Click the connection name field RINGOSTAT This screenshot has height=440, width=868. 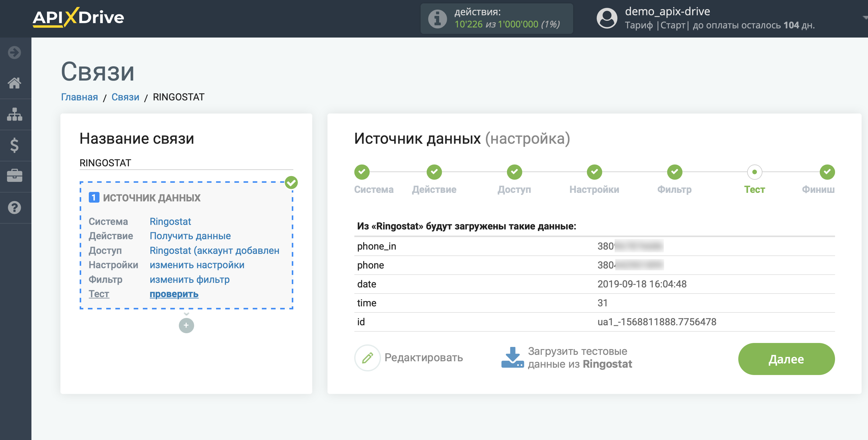(x=186, y=163)
